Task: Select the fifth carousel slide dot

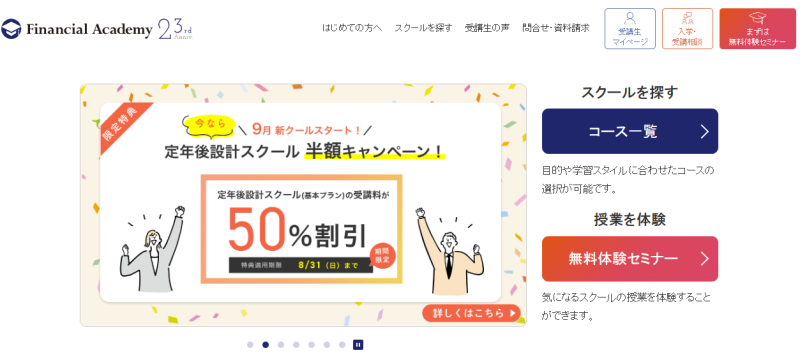Action: [311, 345]
